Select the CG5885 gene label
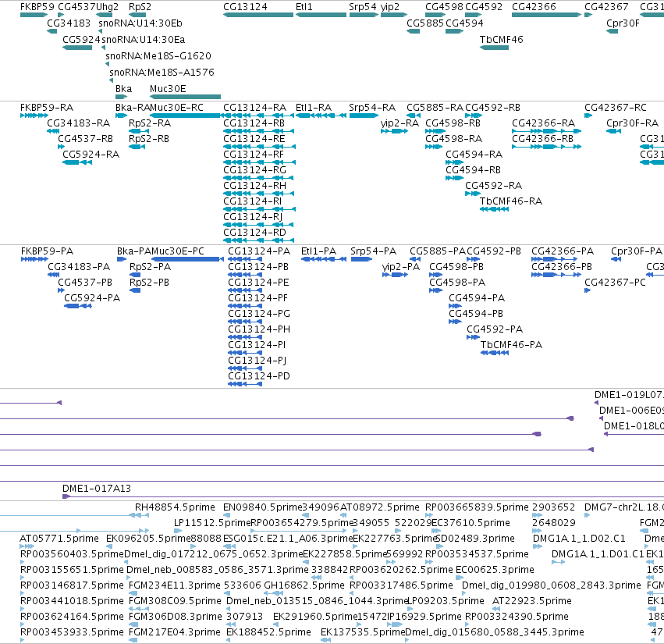Image resolution: width=664 pixels, height=644 pixels. click(x=425, y=23)
